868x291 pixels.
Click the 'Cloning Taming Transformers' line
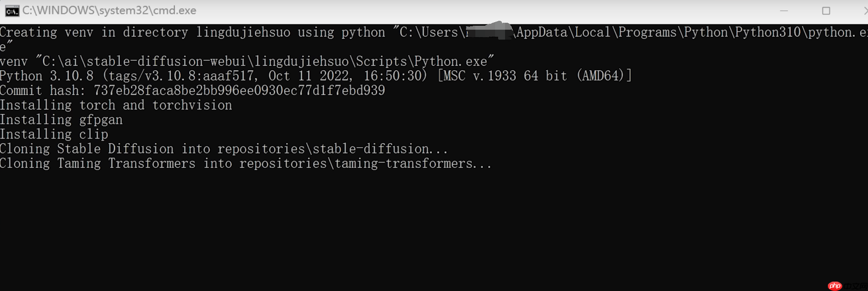(246, 163)
